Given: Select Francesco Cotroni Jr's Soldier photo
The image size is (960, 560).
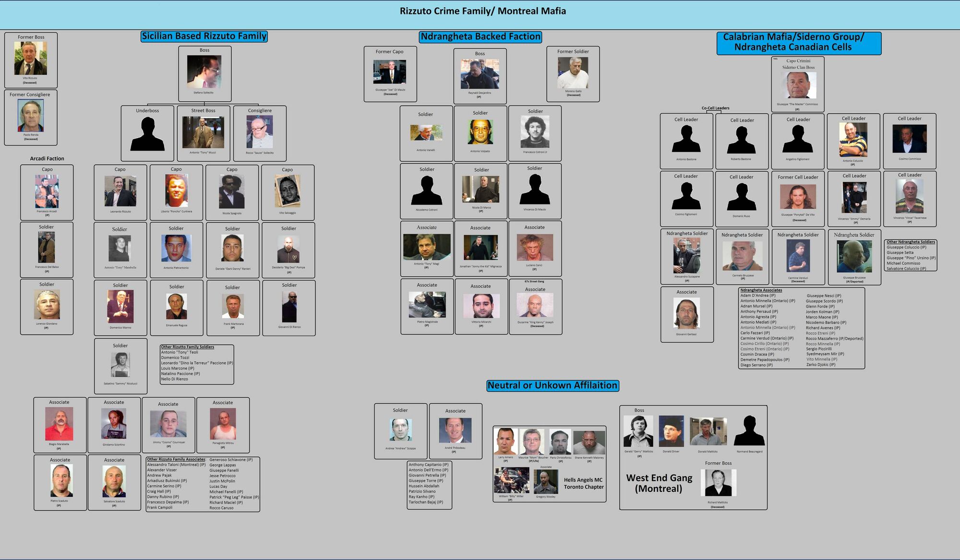Looking at the screenshot, I should (535, 132).
